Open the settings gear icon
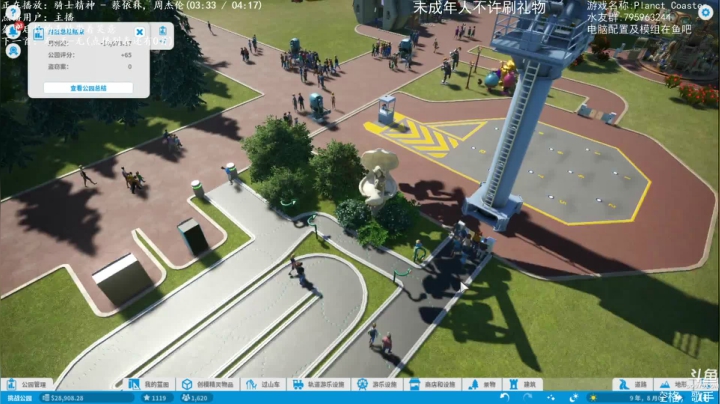Image resolution: width=720 pixels, height=404 pixels. point(705,12)
